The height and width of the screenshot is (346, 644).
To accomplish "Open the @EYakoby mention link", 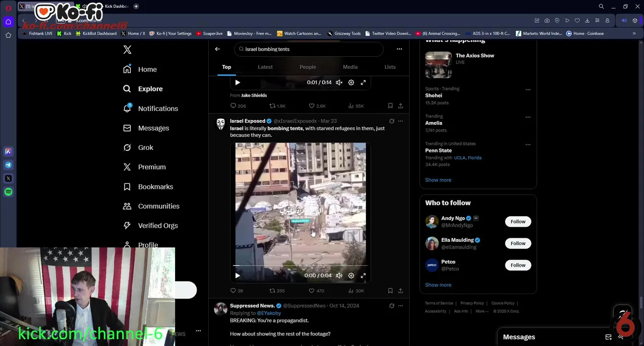I will [269, 313].
